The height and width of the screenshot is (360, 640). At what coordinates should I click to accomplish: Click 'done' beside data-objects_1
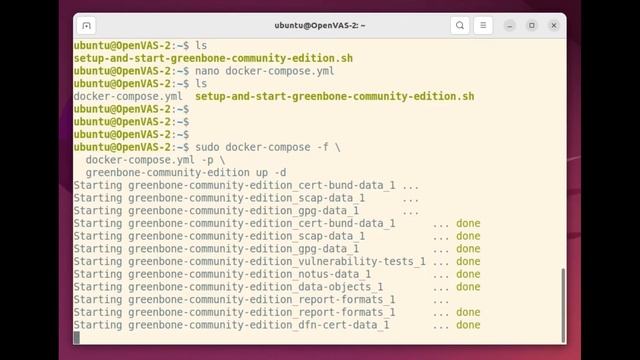pyautogui.click(x=468, y=287)
